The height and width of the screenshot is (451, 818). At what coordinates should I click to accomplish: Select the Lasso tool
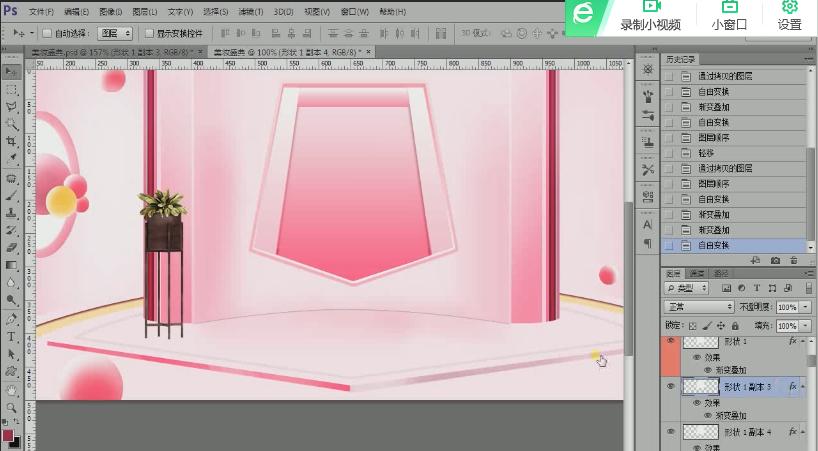[11, 106]
